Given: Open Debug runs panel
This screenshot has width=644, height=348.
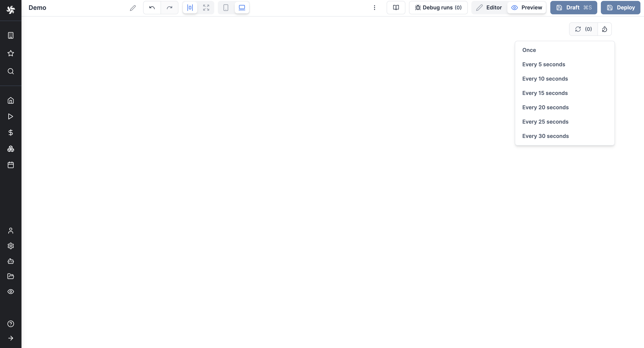Looking at the screenshot, I should click(438, 8).
